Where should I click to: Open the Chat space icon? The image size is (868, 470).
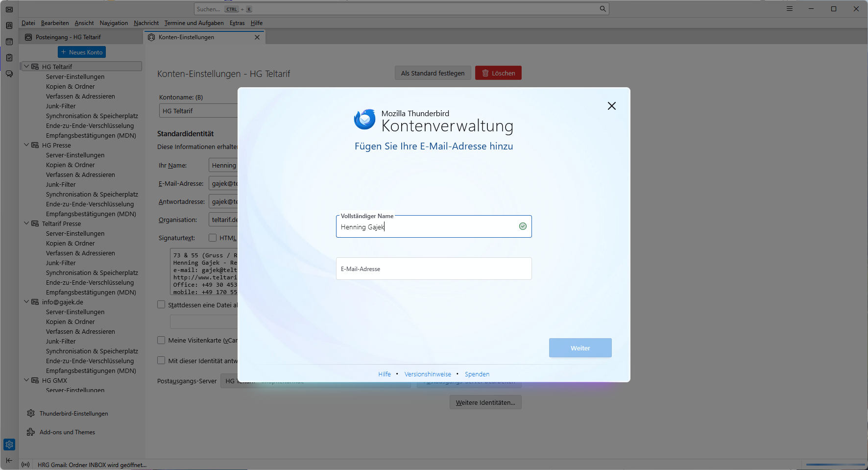[x=9, y=74]
